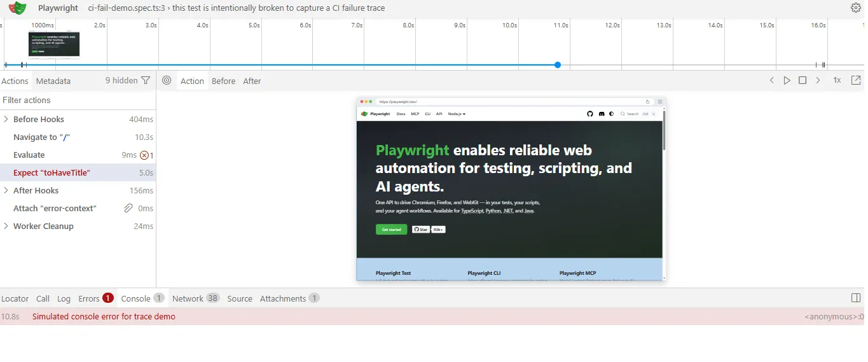The image size is (868, 362).
Task: Click the Get started button in snapshot
Action: click(x=391, y=230)
